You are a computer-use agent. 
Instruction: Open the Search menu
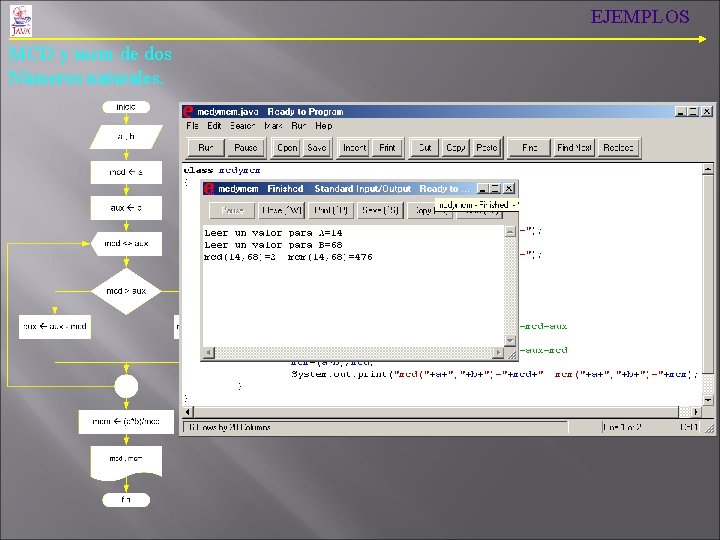[x=242, y=126]
